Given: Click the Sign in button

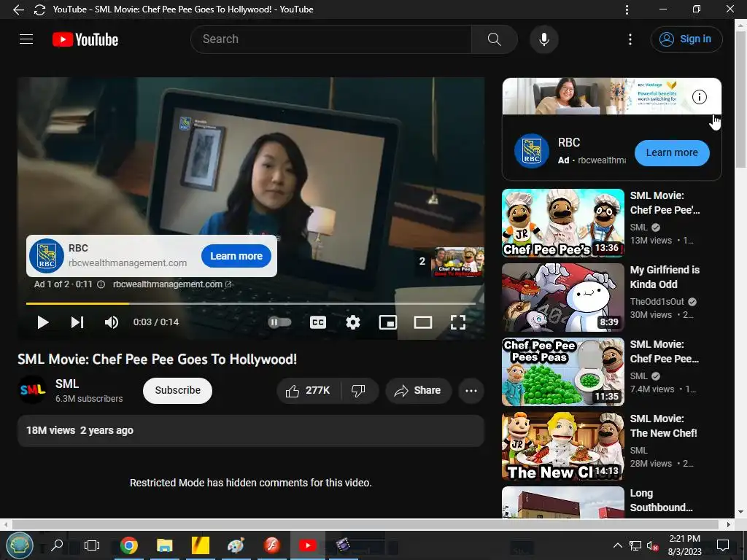Looking at the screenshot, I should point(686,39).
